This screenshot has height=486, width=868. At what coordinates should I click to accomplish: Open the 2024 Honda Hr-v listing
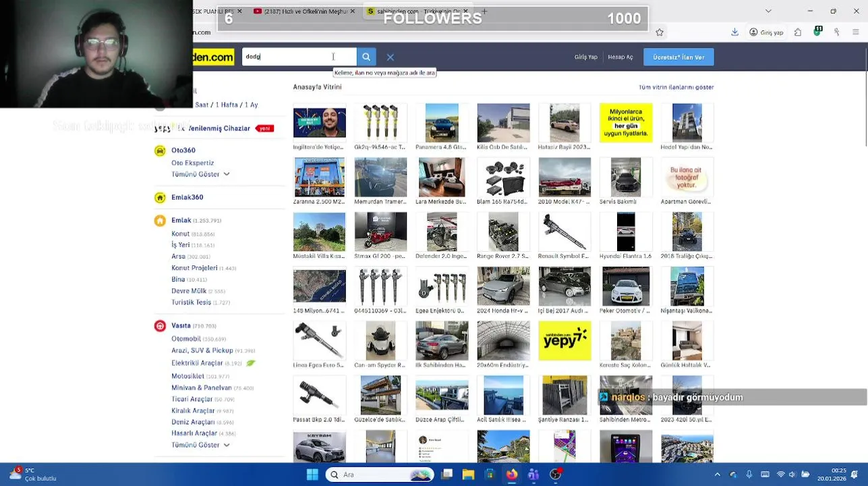(x=503, y=286)
